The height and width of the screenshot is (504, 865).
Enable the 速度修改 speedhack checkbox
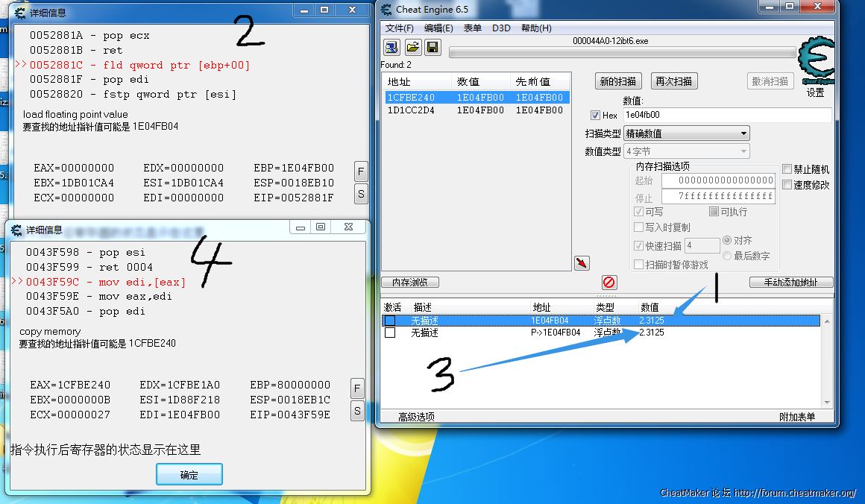pyautogui.click(x=787, y=184)
